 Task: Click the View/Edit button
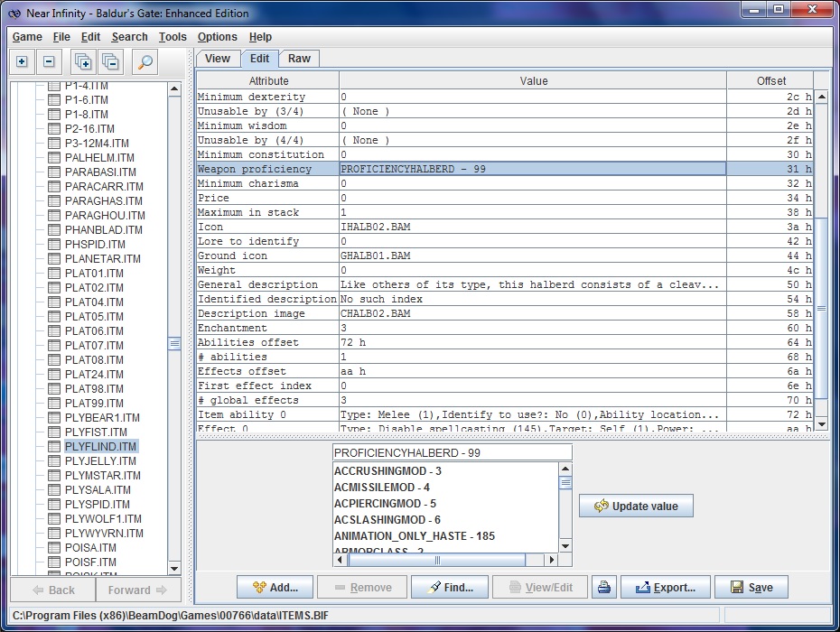540,588
